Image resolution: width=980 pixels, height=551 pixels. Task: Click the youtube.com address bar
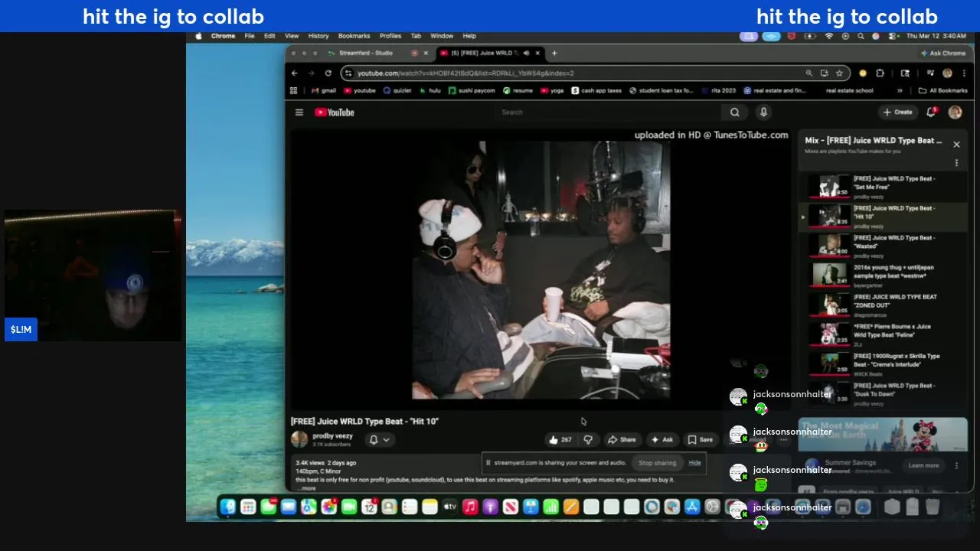574,73
